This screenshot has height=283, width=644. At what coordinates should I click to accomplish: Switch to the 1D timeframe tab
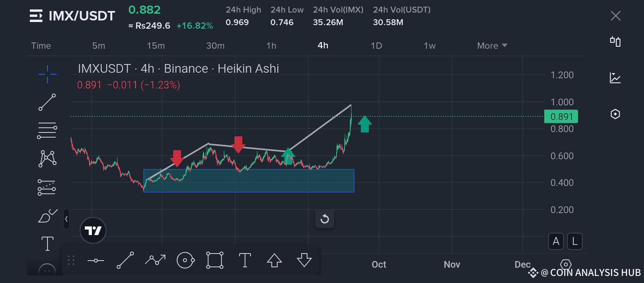[376, 46]
